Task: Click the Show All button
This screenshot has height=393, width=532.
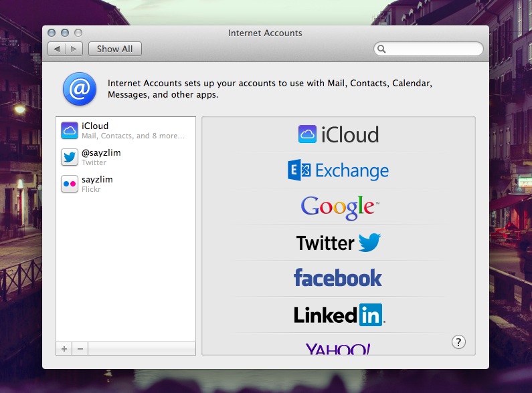Action: tap(114, 49)
